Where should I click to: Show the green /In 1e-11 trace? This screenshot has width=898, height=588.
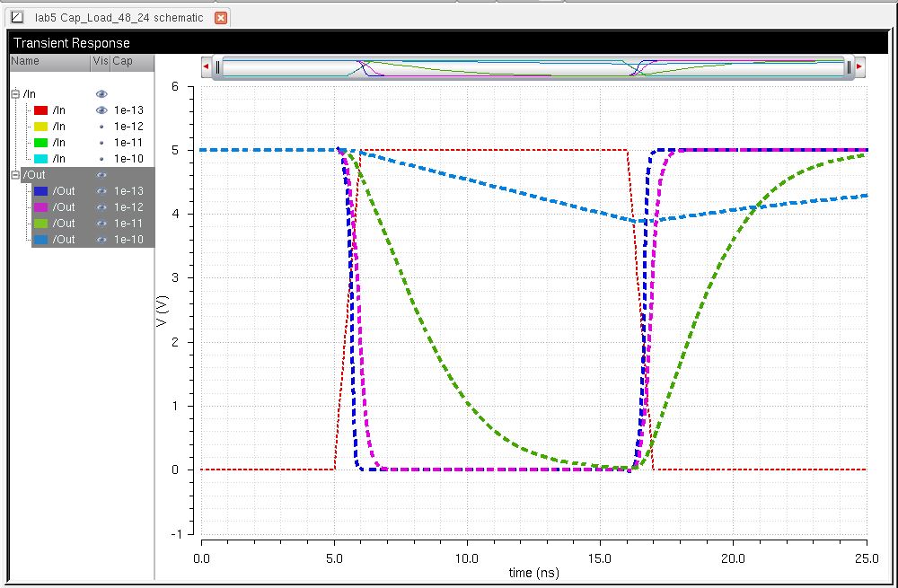point(101,143)
